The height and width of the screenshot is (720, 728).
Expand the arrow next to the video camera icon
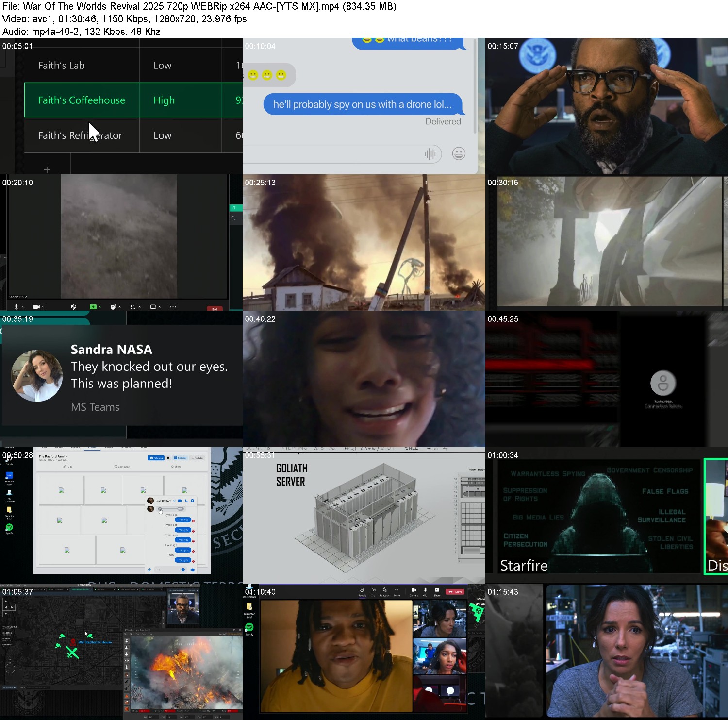[43, 307]
